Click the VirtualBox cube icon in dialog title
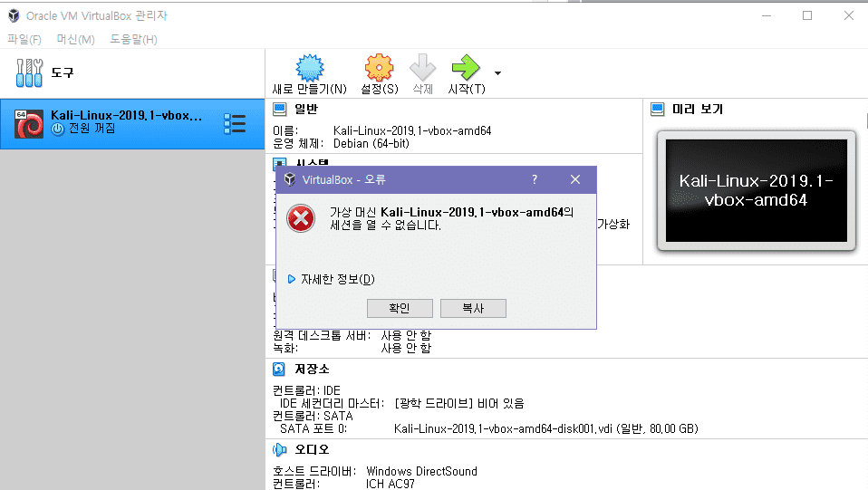This screenshot has height=490, width=868. click(290, 179)
